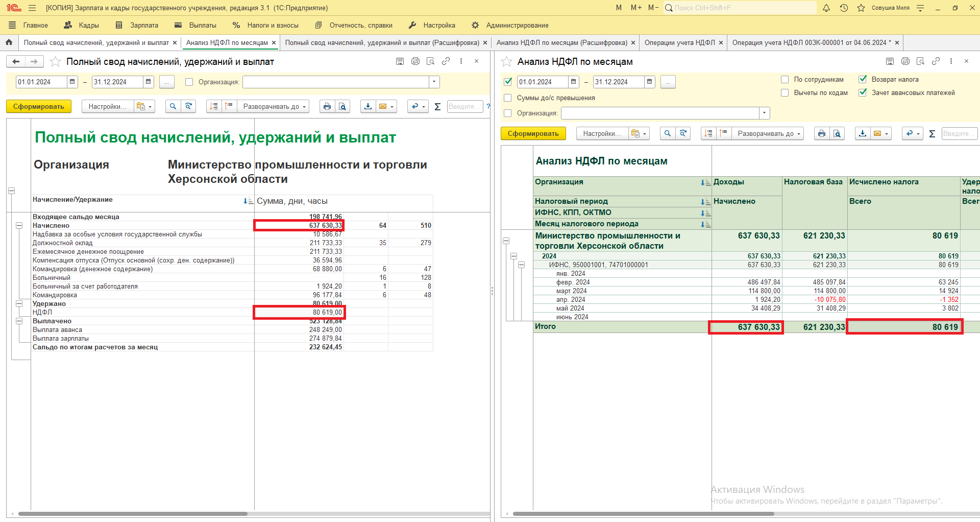Click the Поиск Ctrl+Shift+F search field

(740, 8)
